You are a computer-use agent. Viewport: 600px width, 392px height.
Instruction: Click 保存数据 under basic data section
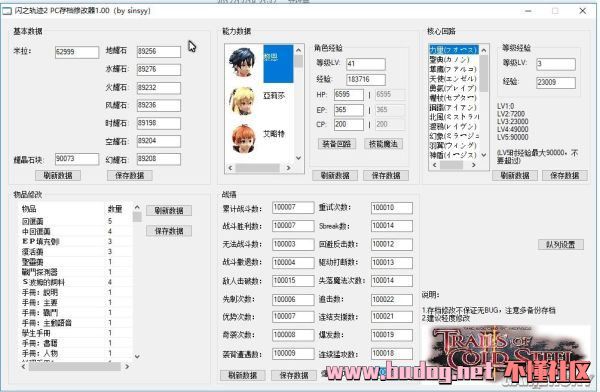pos(130,175)
